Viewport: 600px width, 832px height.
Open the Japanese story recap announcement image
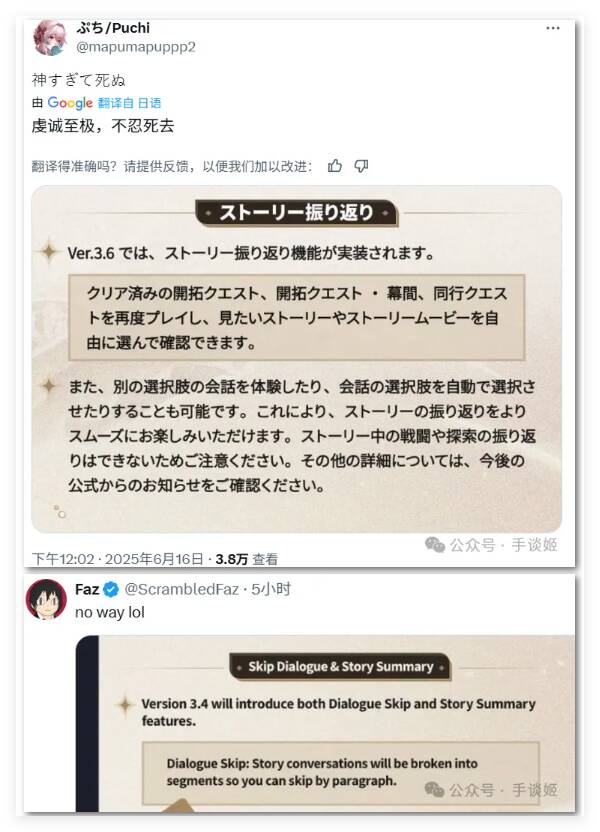point(297,359)
